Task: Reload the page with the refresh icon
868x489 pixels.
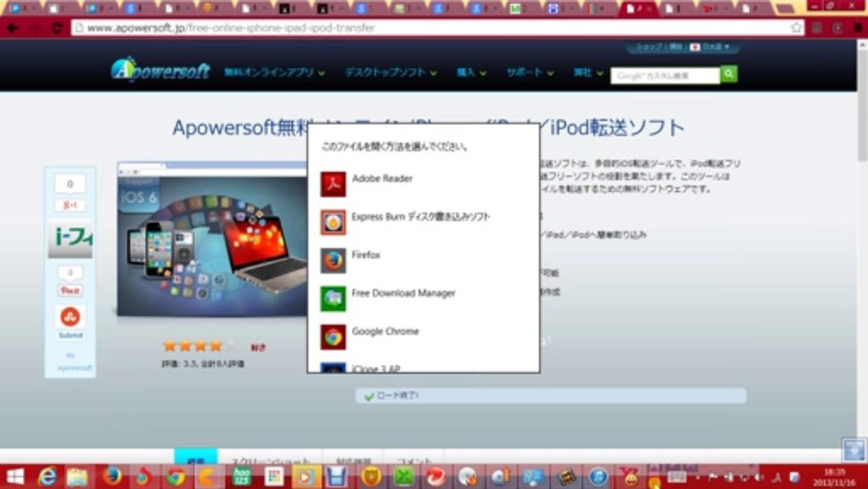Action: click(57, 28)
